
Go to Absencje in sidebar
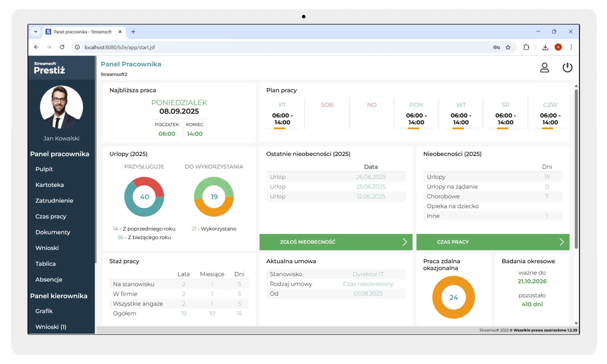point(49,279)
